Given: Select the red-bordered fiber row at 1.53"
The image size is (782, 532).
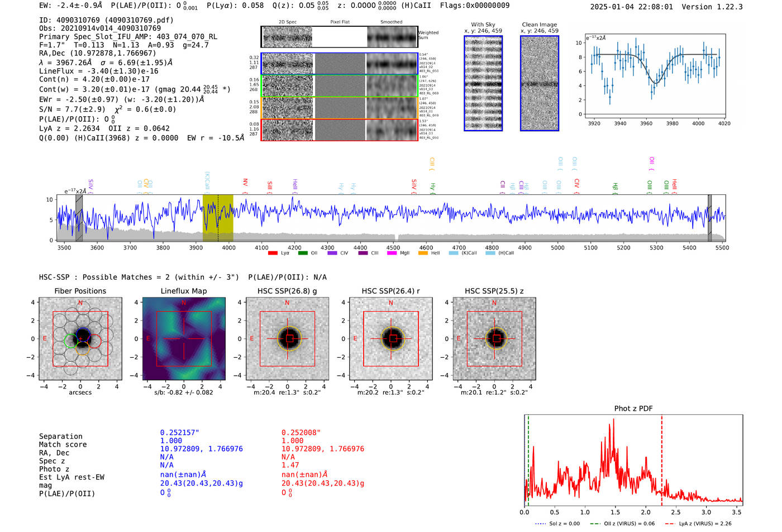Looking at the screenshot, I should 339,130.
